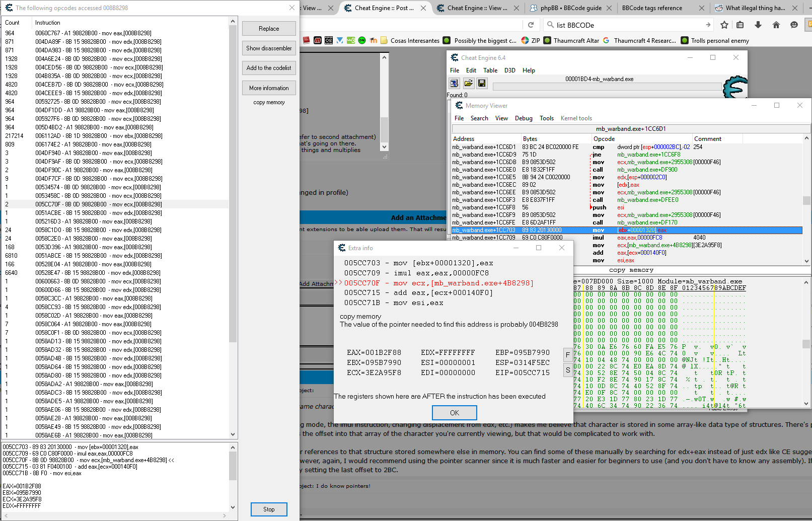
Task: Select opcode row 0060C767 mov eax
Action: [x=115, y=33]
